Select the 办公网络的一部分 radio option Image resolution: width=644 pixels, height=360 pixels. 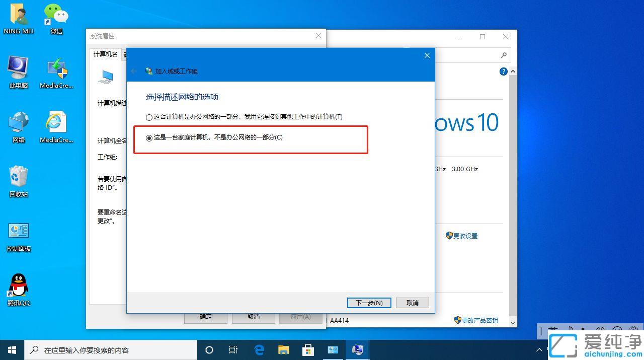(x=148, y=116)
